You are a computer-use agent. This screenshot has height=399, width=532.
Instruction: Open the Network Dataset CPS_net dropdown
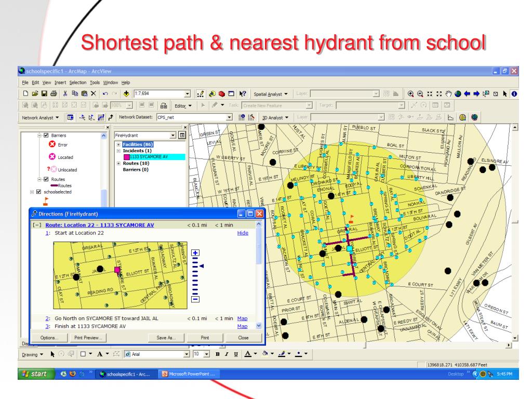(229, 117)
